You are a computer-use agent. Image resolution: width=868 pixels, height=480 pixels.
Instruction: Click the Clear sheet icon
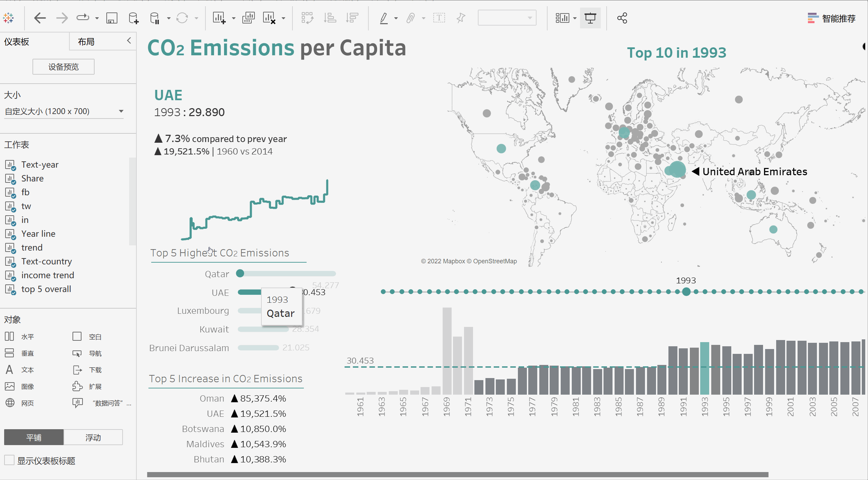click(x=269, y=18)
